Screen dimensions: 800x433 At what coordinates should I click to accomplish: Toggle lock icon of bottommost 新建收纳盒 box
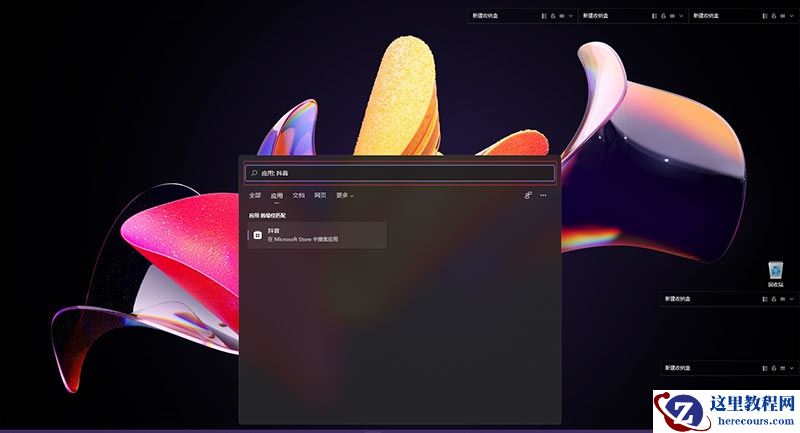tap(773, 368)
